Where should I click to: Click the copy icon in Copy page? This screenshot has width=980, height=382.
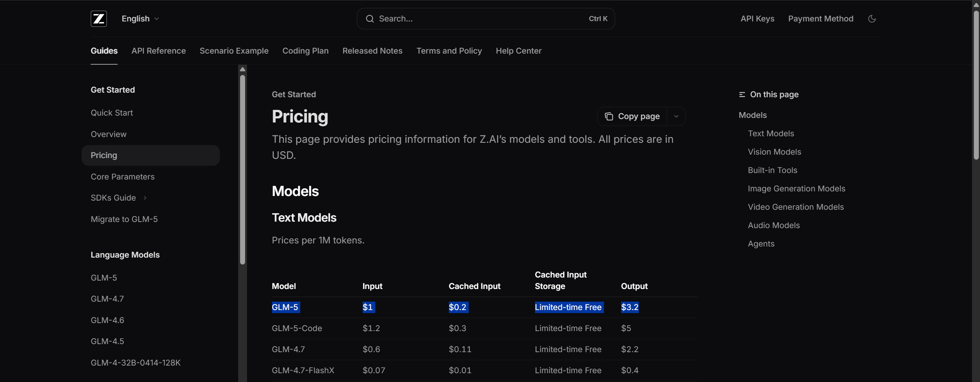[609, 116]
